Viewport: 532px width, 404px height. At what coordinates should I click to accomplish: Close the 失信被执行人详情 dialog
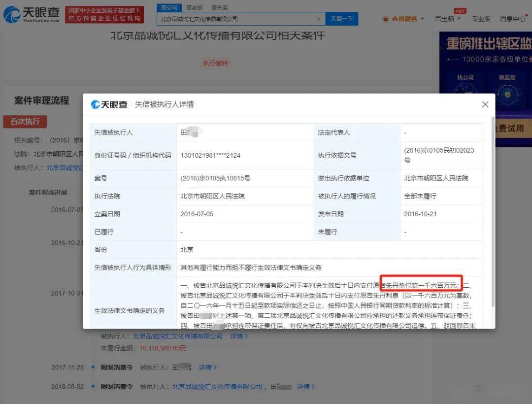coord(485,104)
